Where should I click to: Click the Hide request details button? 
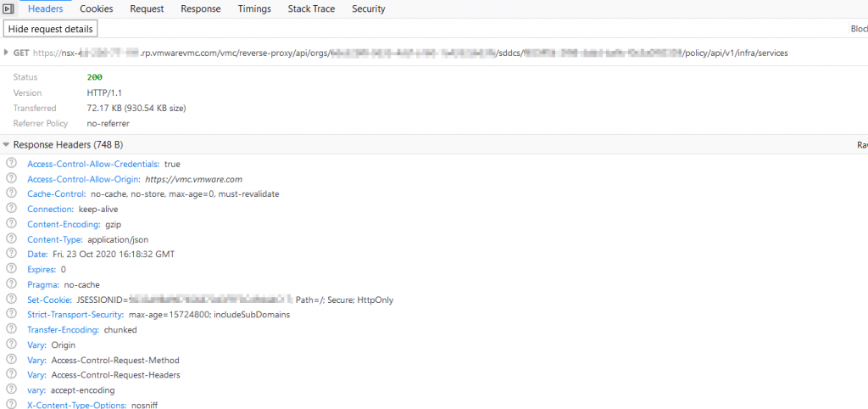(51, 29)
